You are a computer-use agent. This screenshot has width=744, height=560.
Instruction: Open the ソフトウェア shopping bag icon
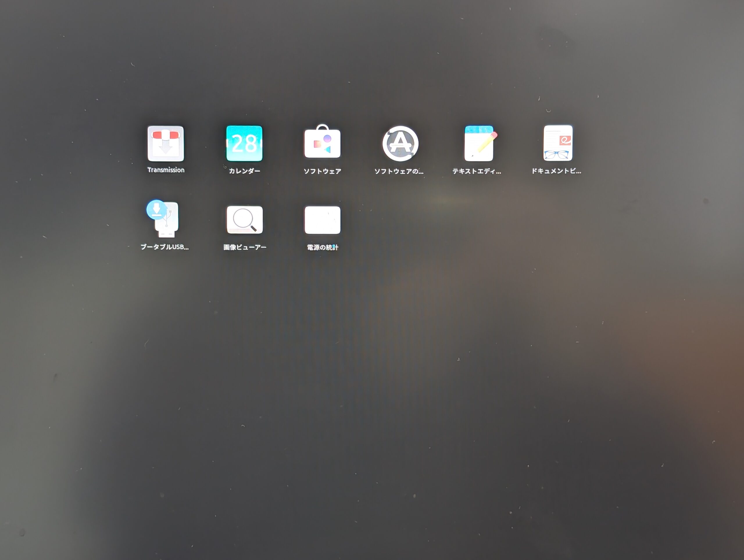(x=322, y=143)
